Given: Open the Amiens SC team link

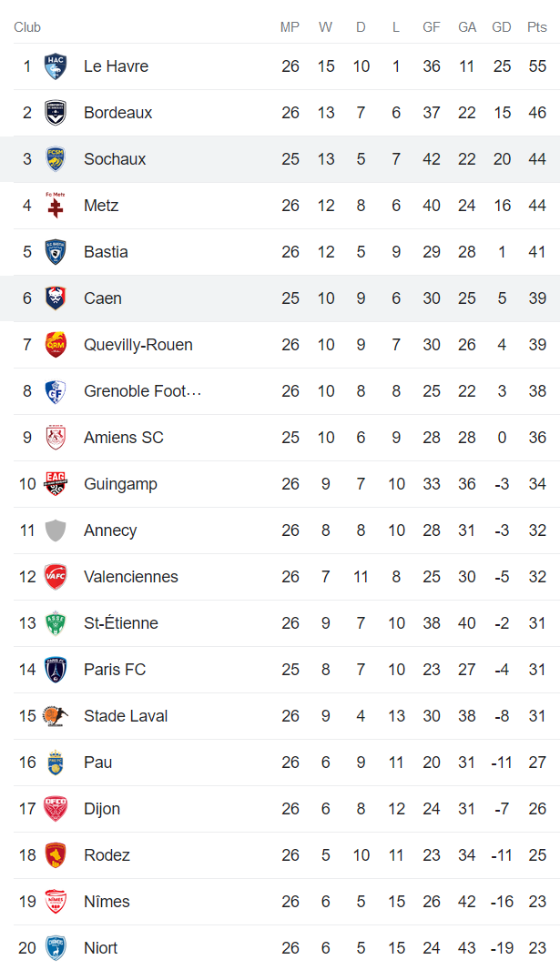Looking at the screenshot, I should click(124, 438).
